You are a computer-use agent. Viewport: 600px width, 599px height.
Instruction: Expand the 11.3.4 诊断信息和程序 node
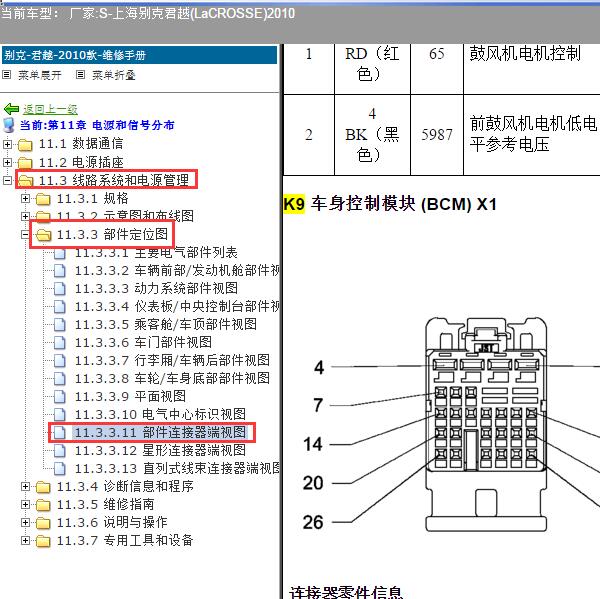click(25, 486)
